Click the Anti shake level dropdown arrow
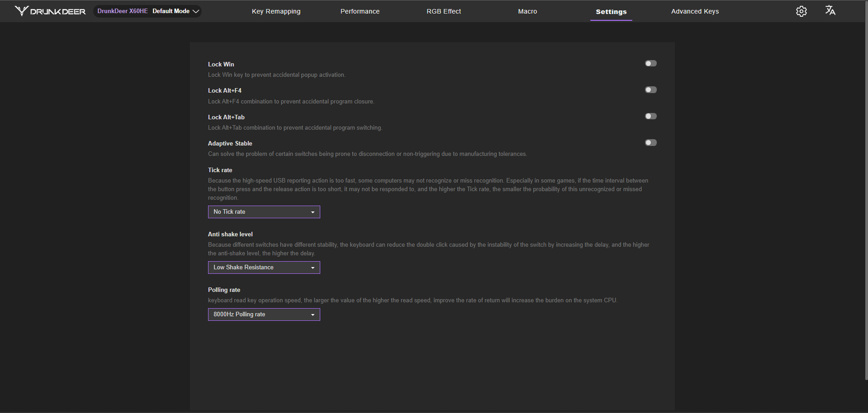The height and width of the screenshot is (413, 868). [x=313, y=268]
